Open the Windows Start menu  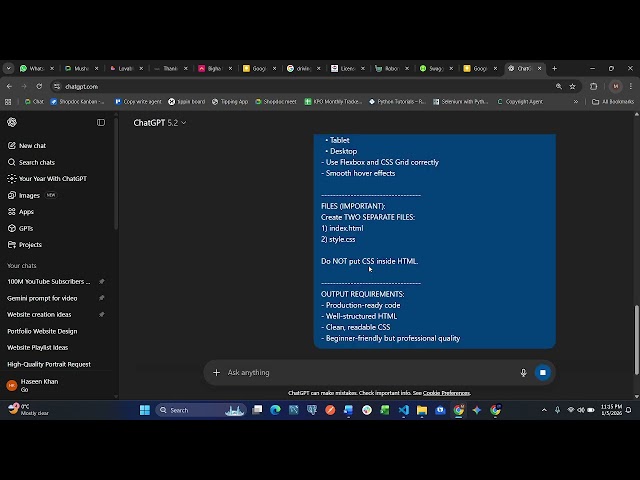pos(144,410)
